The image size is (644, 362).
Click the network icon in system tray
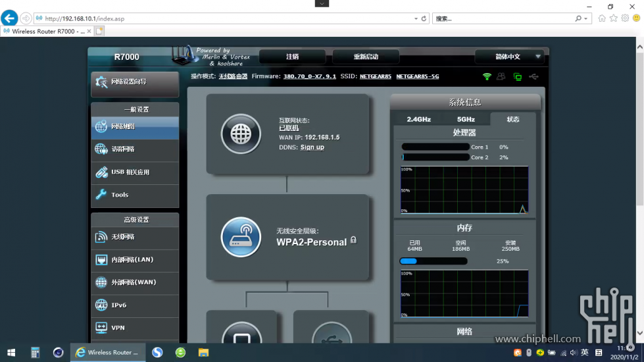(564, 353)
